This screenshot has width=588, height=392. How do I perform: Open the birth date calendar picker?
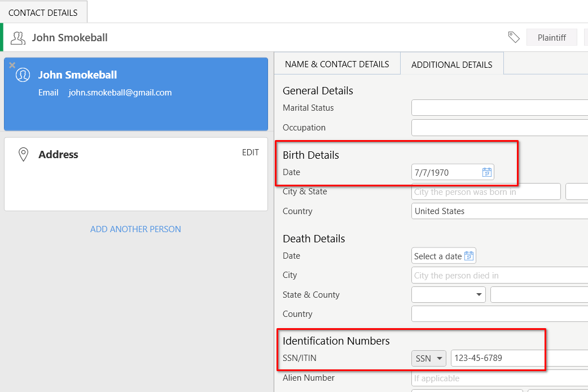[487, 172]
